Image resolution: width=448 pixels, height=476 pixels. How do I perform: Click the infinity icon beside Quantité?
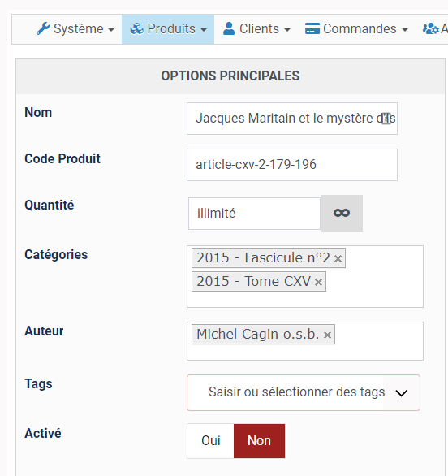click(342, 213)
